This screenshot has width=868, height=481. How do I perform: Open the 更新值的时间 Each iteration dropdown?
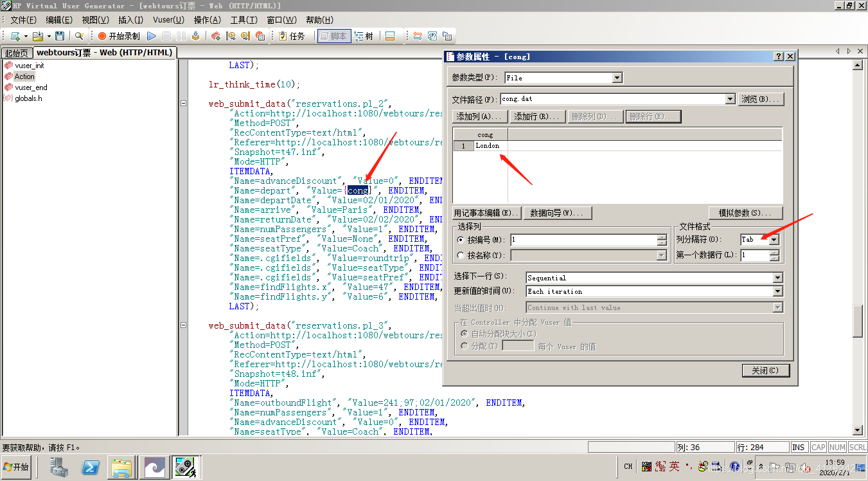click(x=778, y=291)
